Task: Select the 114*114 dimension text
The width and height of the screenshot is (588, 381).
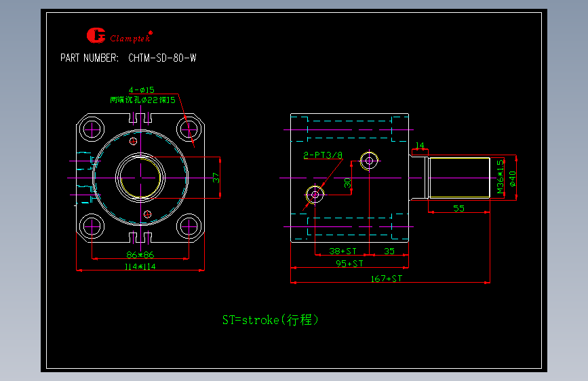Action: click(140, 266)
